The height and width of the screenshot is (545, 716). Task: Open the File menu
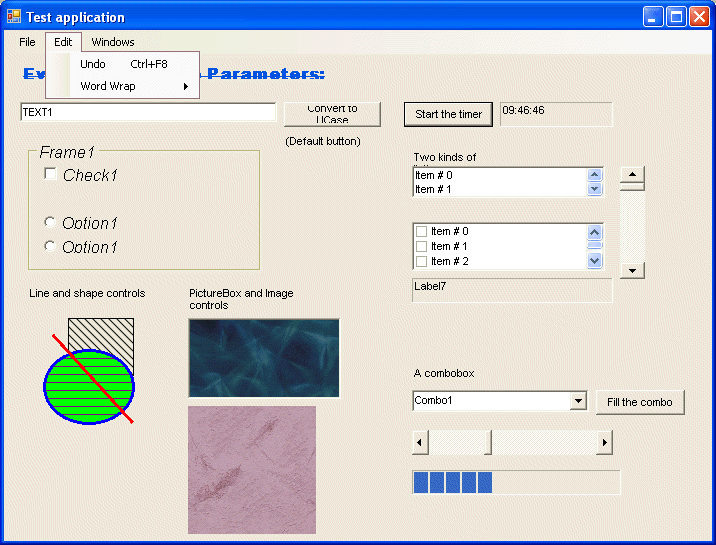point(27,42)
